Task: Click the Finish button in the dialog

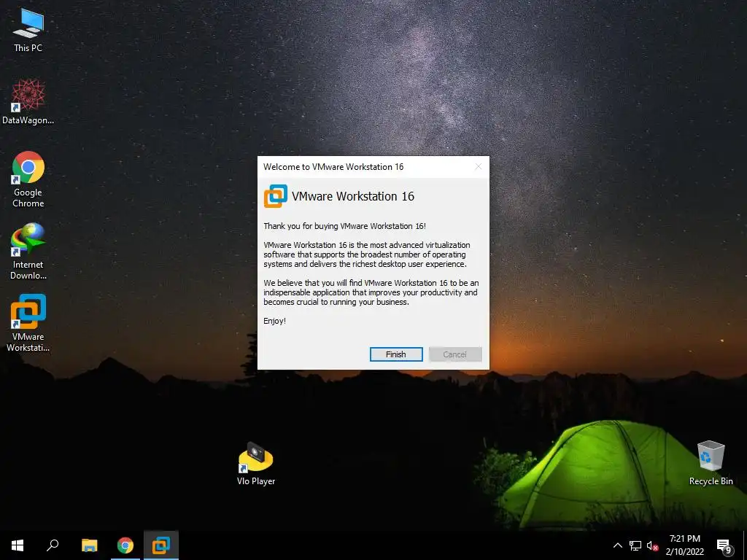Action: [x=396, y=354]
